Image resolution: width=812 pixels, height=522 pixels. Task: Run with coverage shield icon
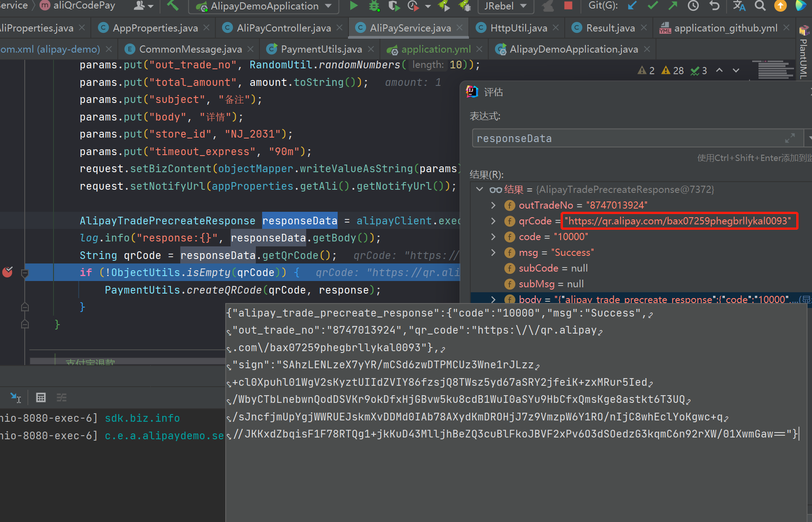394,5
